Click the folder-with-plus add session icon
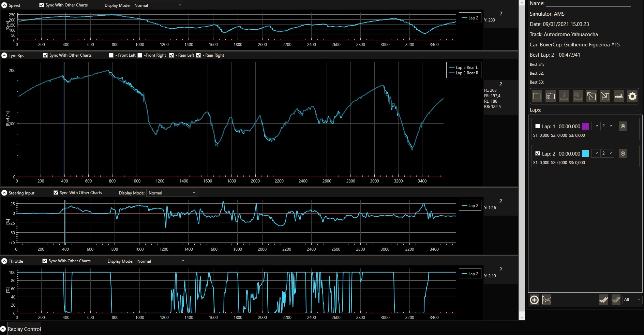 point(551,97)
